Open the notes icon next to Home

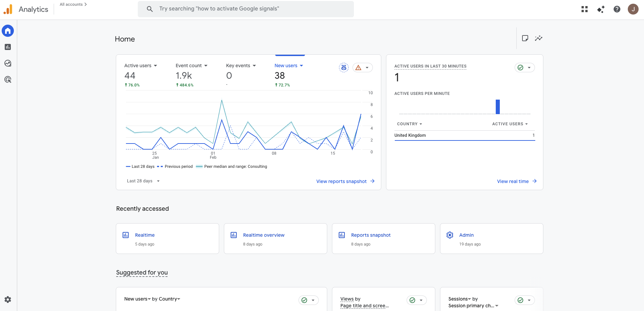click(525, 38)
